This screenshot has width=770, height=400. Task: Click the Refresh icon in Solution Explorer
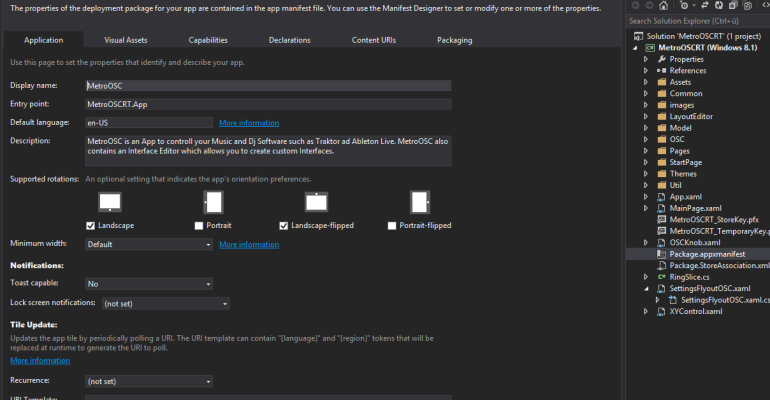718,5
